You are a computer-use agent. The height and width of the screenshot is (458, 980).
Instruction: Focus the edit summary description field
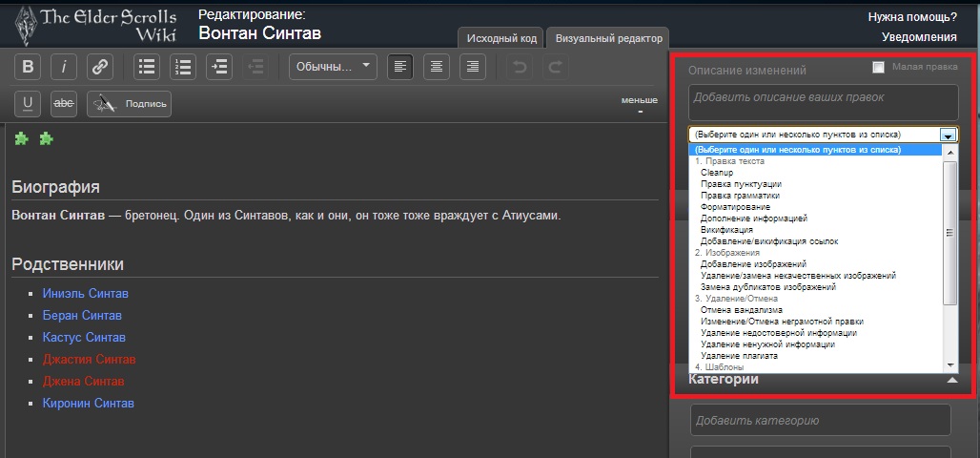(823, 103)
